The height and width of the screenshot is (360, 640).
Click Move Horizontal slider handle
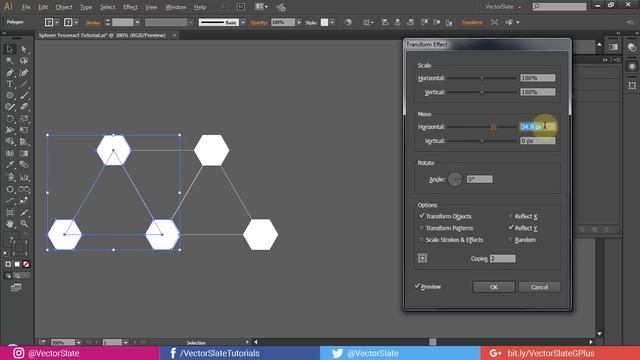point(493,127)
